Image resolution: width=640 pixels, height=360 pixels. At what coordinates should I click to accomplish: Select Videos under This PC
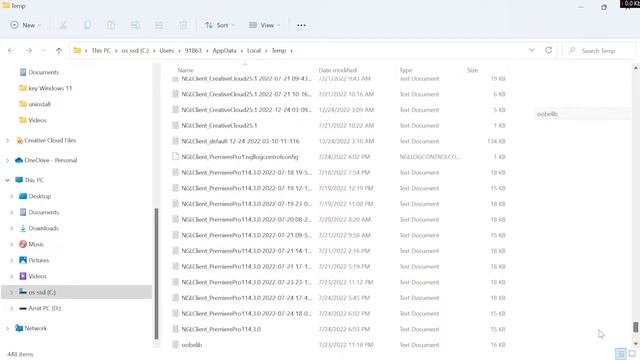pos(37,276)
